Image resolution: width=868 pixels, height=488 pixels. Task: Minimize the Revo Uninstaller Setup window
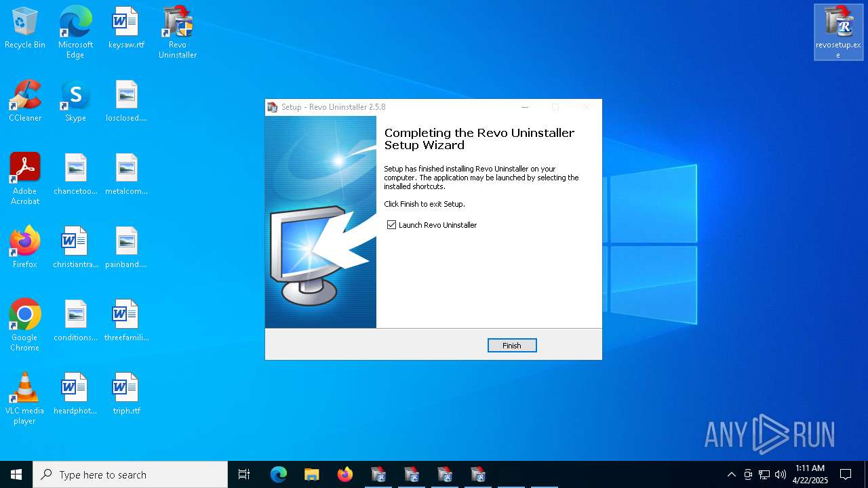pyautogui.click(x=524, y=107)
